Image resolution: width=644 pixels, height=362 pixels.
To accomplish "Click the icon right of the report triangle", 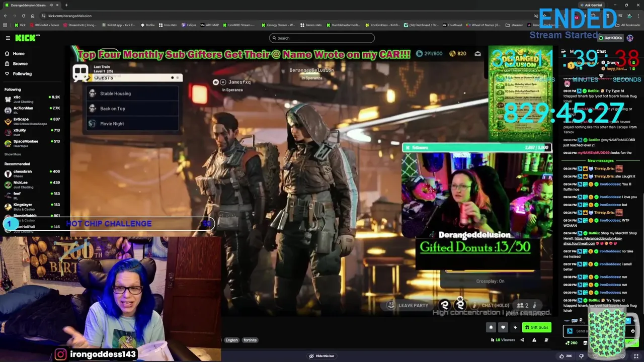I will coord(546,340).
